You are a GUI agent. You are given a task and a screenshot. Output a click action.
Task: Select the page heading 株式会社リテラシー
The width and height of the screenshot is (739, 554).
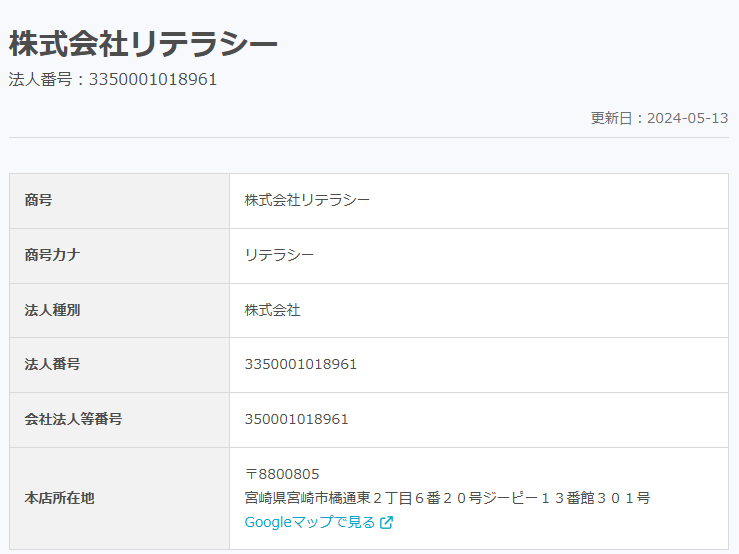point(143,43)
